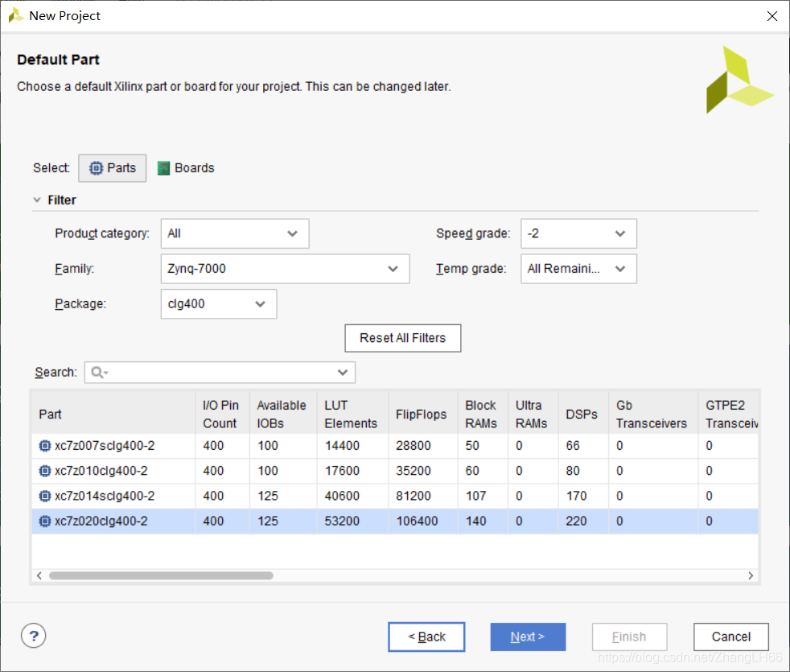Select part xc7z010clg400-2
The height and width of the screenshot is (672, 790).
[101, 471]
